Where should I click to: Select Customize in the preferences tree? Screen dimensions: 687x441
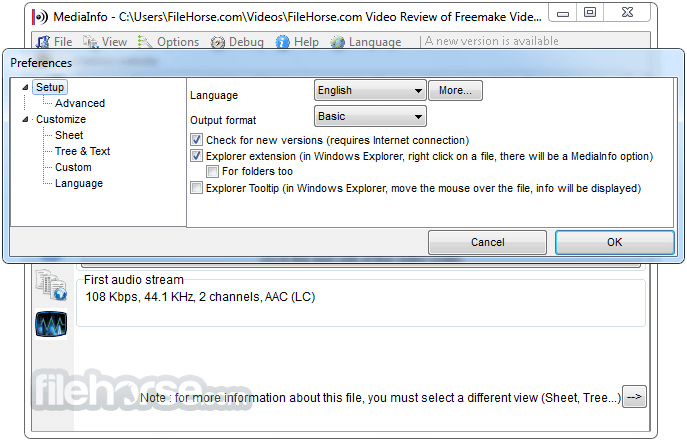coord(61,119)
